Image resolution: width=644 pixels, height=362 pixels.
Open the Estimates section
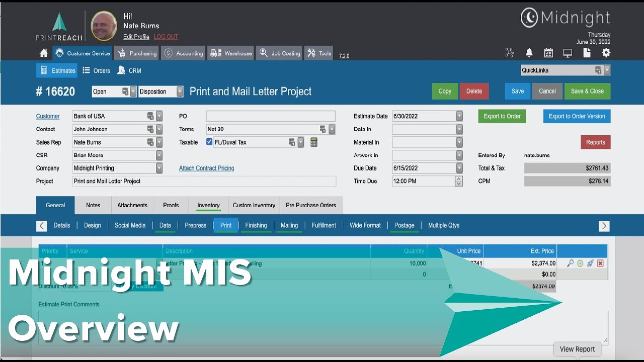coord(57,71)
